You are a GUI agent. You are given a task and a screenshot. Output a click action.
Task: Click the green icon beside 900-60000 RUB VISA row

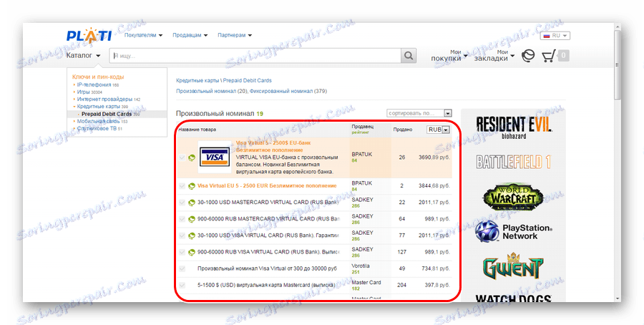tap(191, 252)
